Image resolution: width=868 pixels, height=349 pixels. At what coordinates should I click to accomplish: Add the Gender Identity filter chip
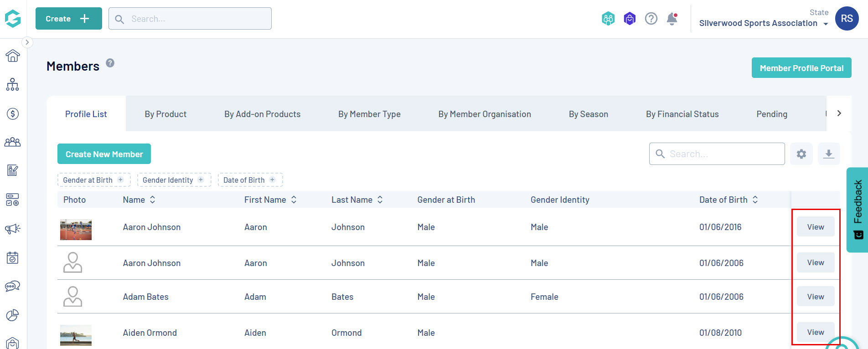[x=174, y=180]
